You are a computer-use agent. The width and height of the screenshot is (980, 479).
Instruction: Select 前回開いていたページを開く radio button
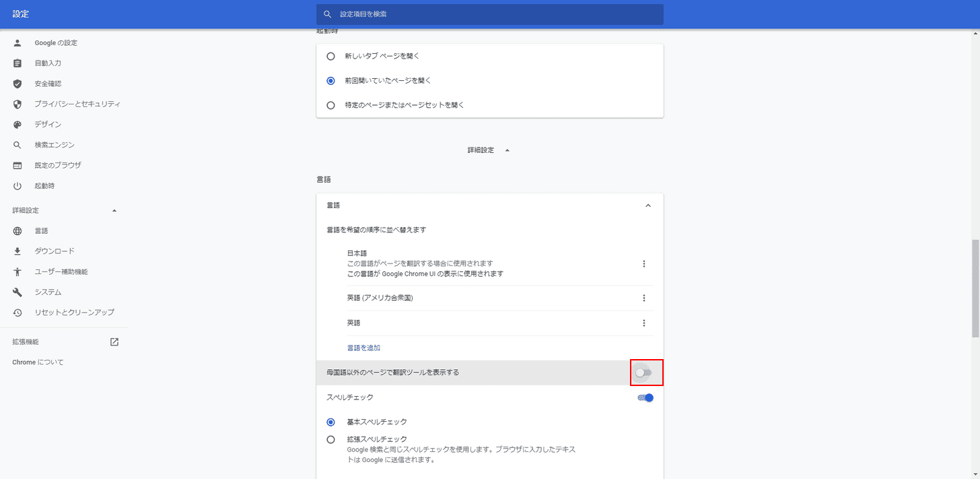point(330,80)
